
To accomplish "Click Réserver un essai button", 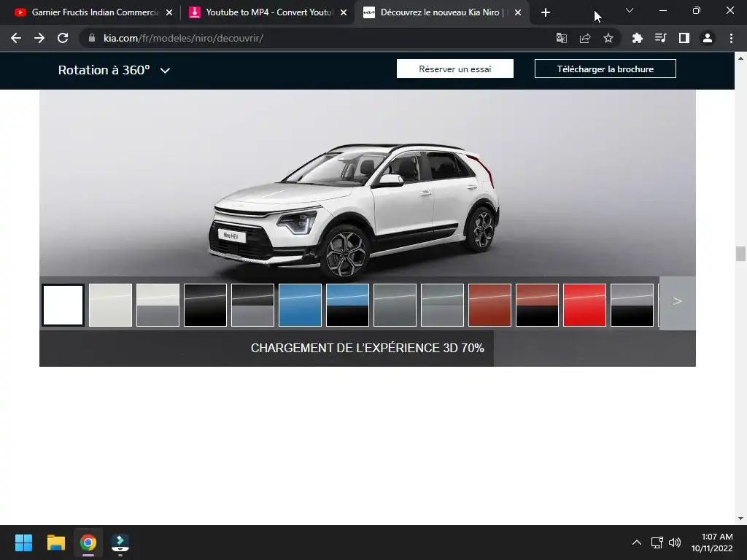I will 455,69.
